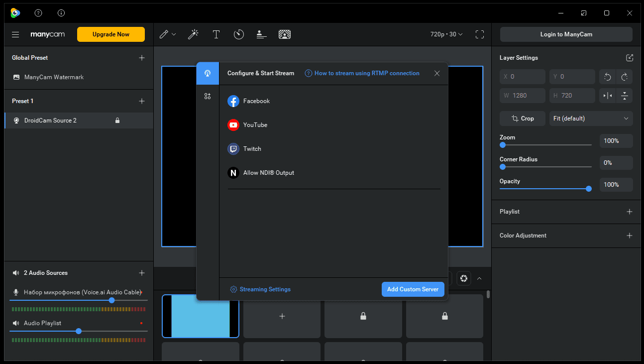This screenshot has height=364, width=644.
Task: Add a layer to Preset 1
Action: (142, 101)
